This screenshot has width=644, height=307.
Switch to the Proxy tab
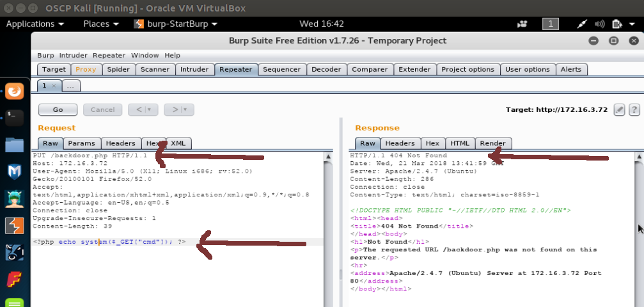click(x=86, y=70)
